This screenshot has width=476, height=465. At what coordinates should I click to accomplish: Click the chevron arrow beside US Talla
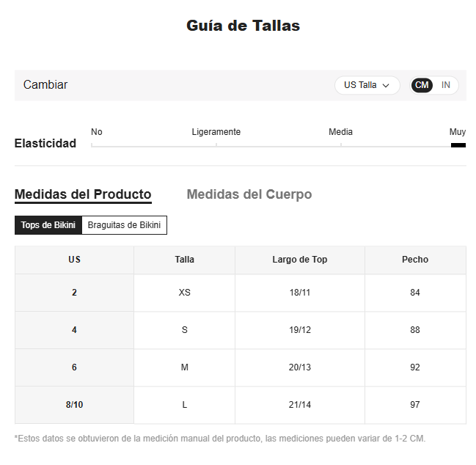click(x=386, y=86)
